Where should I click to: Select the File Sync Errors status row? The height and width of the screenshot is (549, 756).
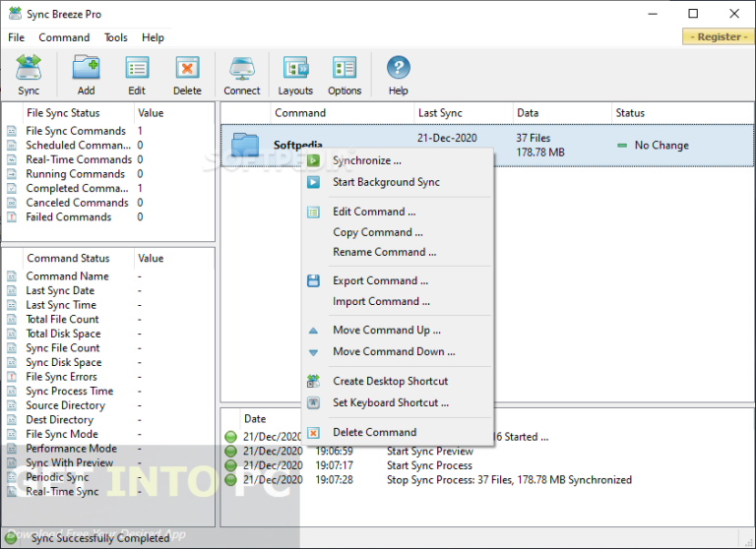[x=61, y=377]
